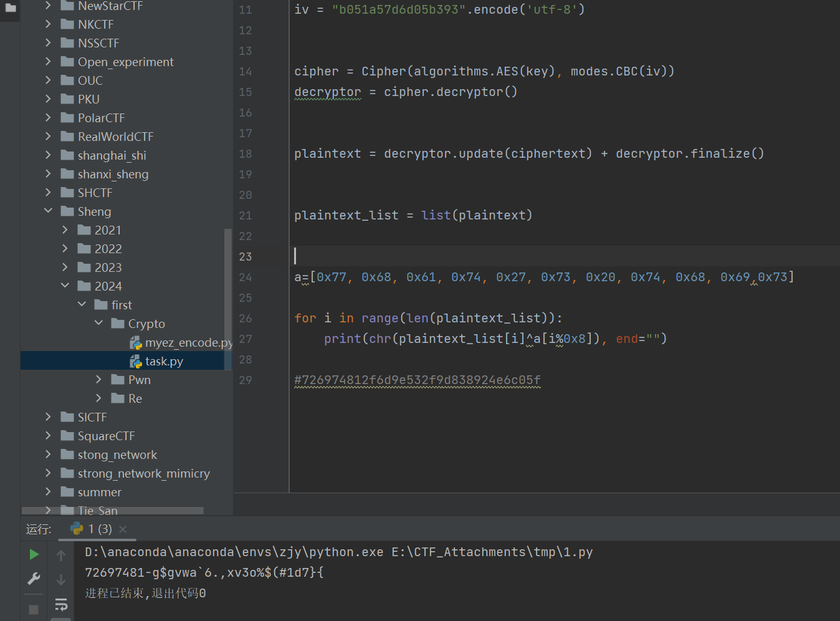Image resolution: width=840 pixels, height=621 pixels.
Task: Click the green Rerun play icon
Action: click(34, 554)
